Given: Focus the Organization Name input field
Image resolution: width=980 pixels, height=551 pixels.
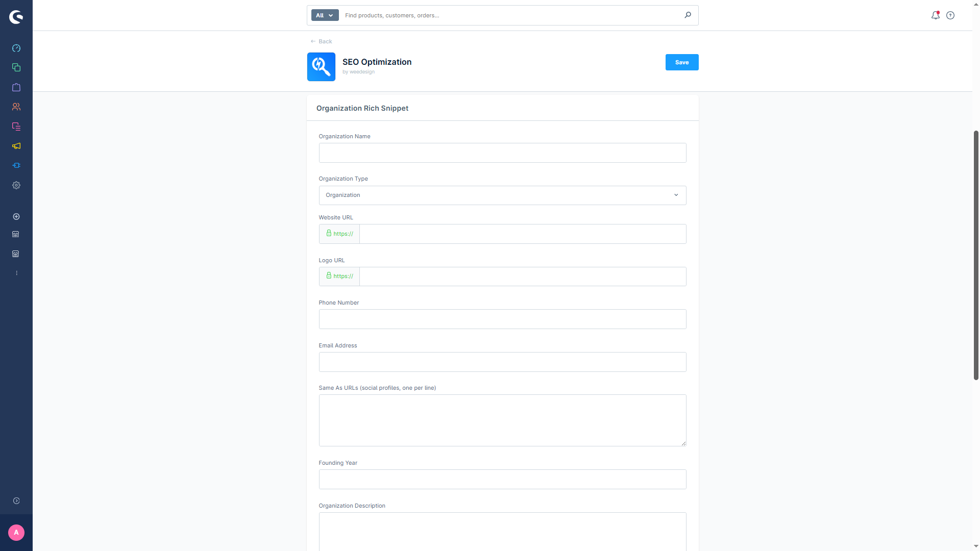Looking at the screenshot, I should tap(502, 153).
